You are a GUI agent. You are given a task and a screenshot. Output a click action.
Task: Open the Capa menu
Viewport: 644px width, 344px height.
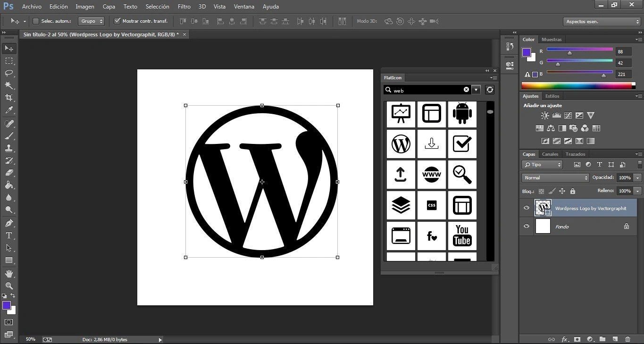109,7
